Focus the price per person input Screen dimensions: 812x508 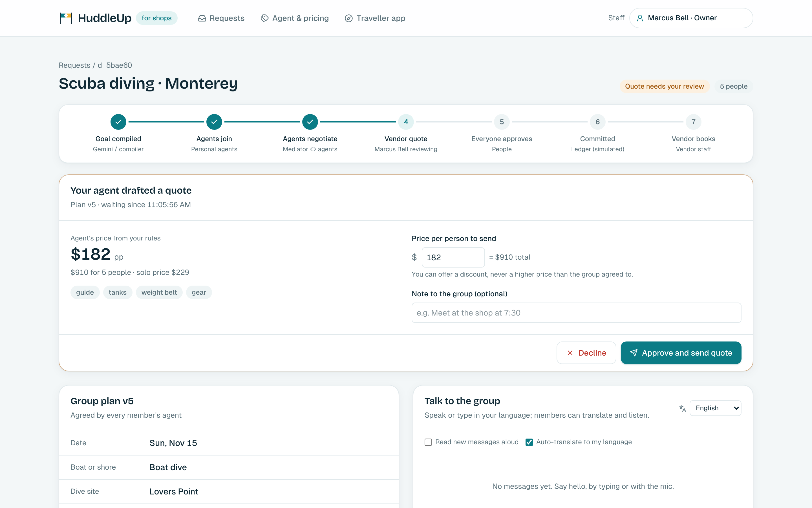(x=453, y=257)
